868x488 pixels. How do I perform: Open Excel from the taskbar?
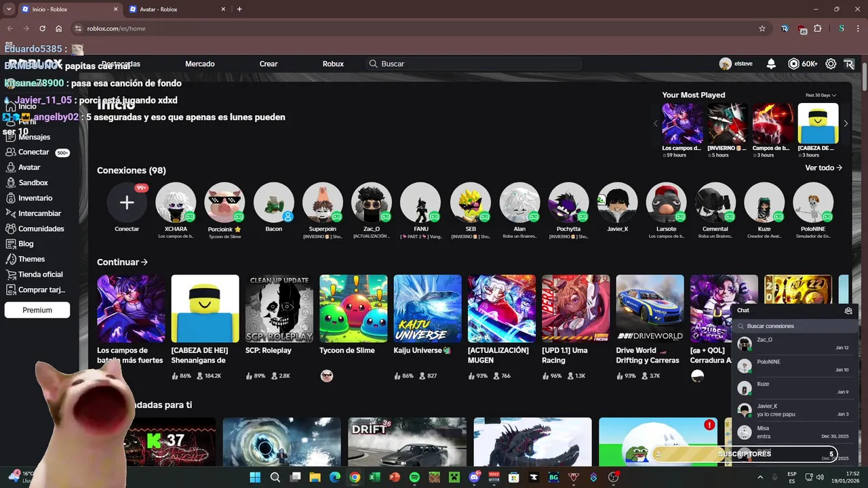(x=374, y=477)
